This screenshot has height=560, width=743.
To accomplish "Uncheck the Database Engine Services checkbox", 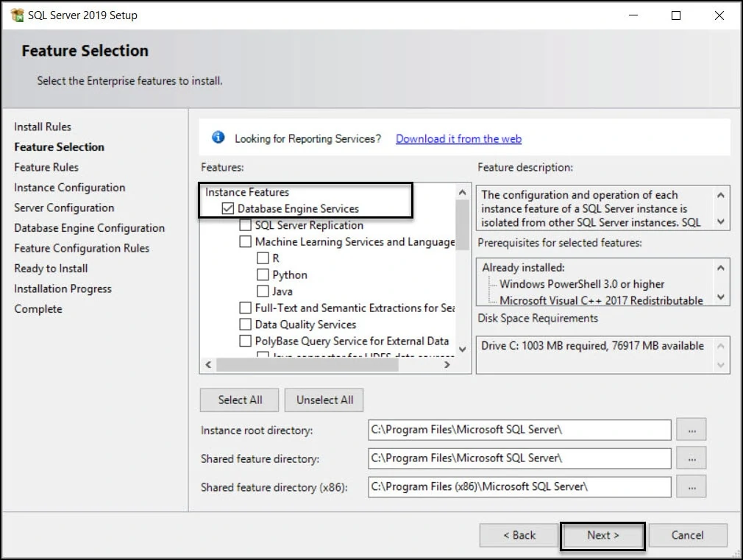I will 228,209.
